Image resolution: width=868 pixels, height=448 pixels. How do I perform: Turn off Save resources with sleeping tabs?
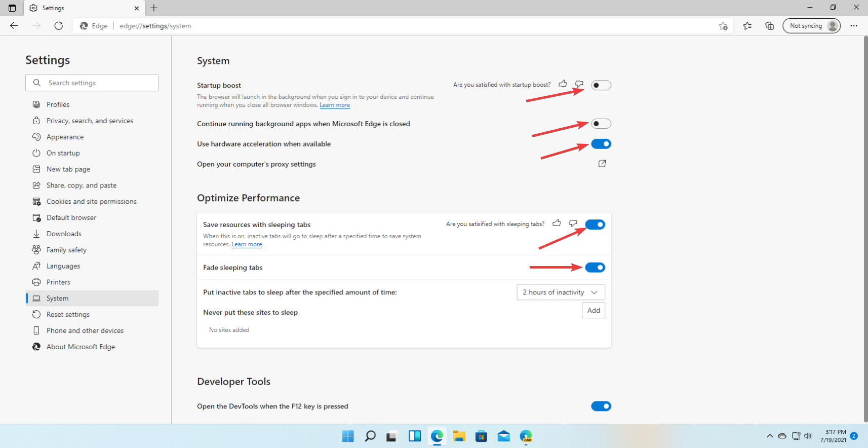(595, 225)
